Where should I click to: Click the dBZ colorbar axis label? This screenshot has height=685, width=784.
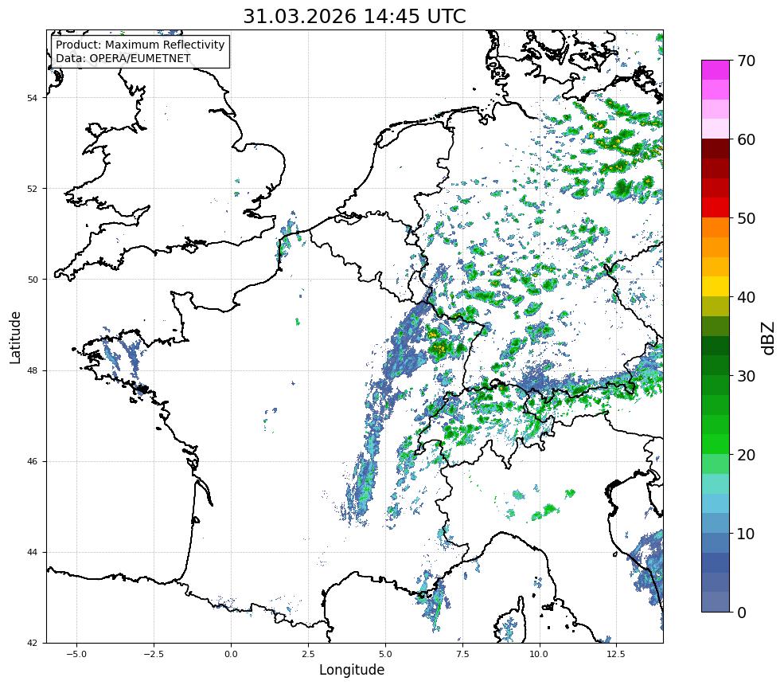tap(769, 339)
